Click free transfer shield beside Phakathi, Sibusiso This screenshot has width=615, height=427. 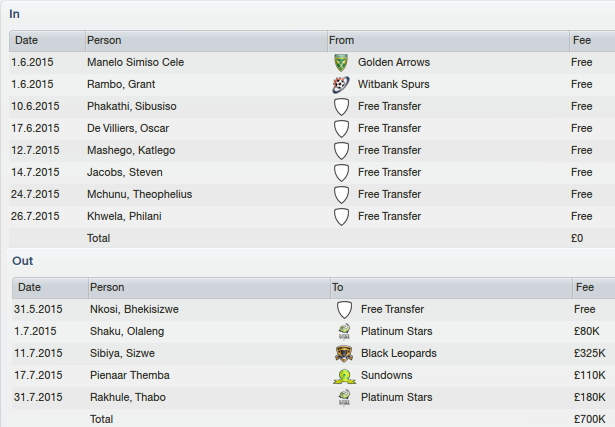(341, 107)
